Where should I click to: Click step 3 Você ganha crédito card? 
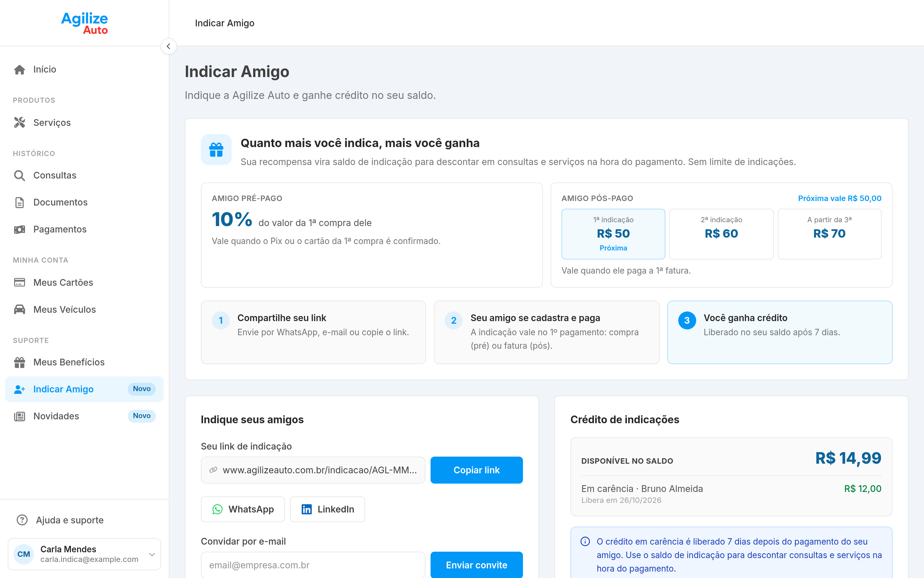click(x=780, y=332)
